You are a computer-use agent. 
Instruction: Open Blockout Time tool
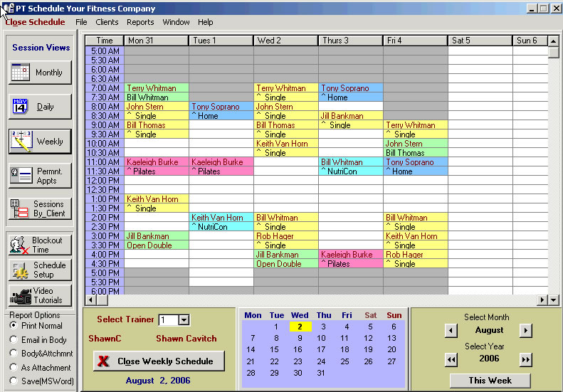41,245
